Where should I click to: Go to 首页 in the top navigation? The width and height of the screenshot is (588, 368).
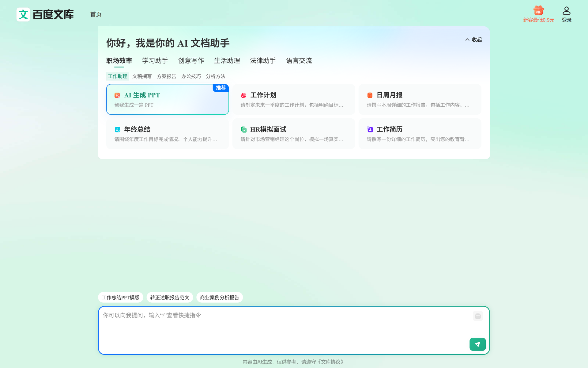click(96, 14)
